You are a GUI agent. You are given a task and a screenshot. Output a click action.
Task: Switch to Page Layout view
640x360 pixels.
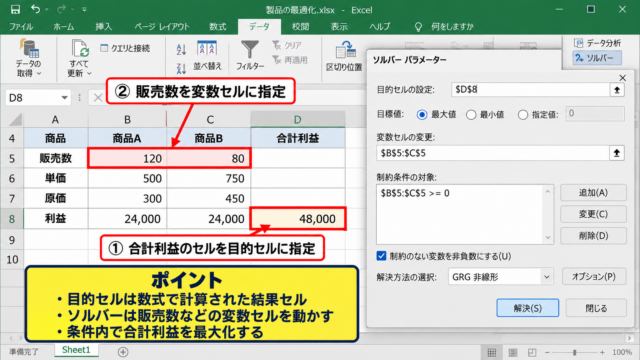[x=513, y=352]
